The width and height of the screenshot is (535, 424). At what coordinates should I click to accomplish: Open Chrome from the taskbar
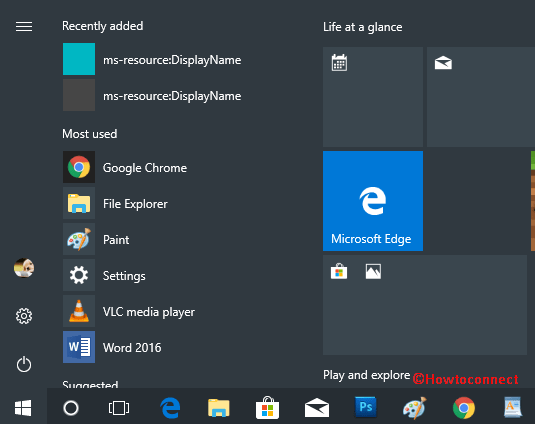point(464,408)
